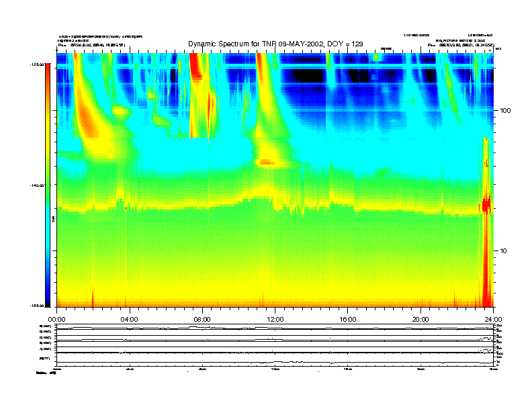Select the 00:00 time axis label
This screenshot has width=532, height=411.
pyautogui.click(x=56, y=319)
